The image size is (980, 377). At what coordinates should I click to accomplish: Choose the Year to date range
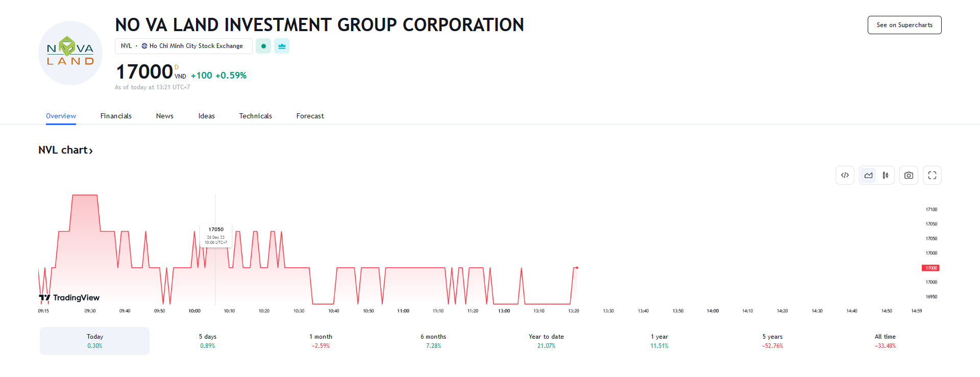pos(546,341)
